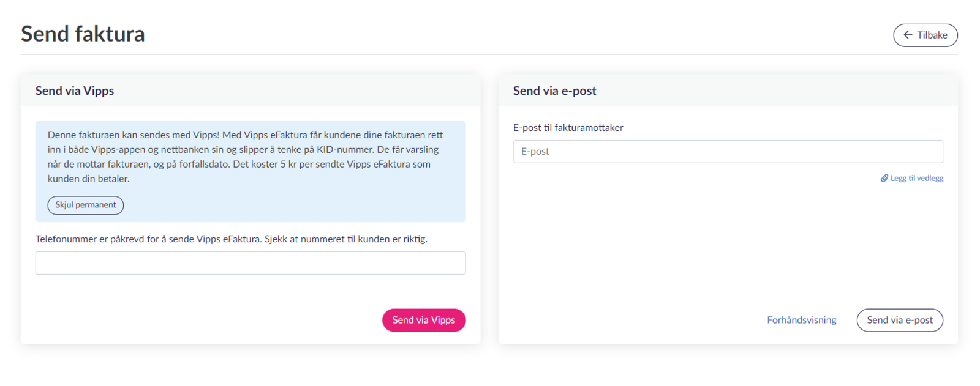980x386 pixels.
Task: Click the Legg til vedlegg link
Action: 912,179
